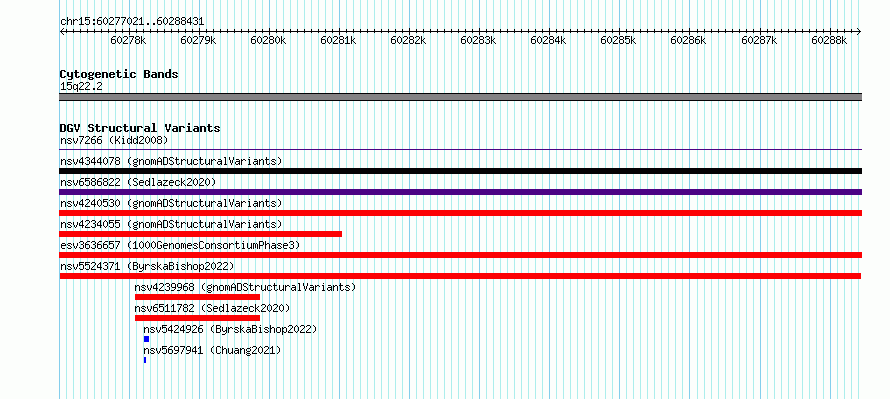Select the nsv5524371 red variant bar
The image size is (890, 399).
tap(460, 276)
